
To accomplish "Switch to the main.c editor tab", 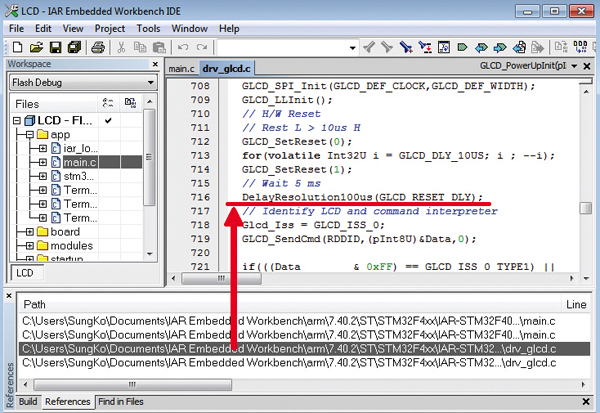I will click(181, 69).
